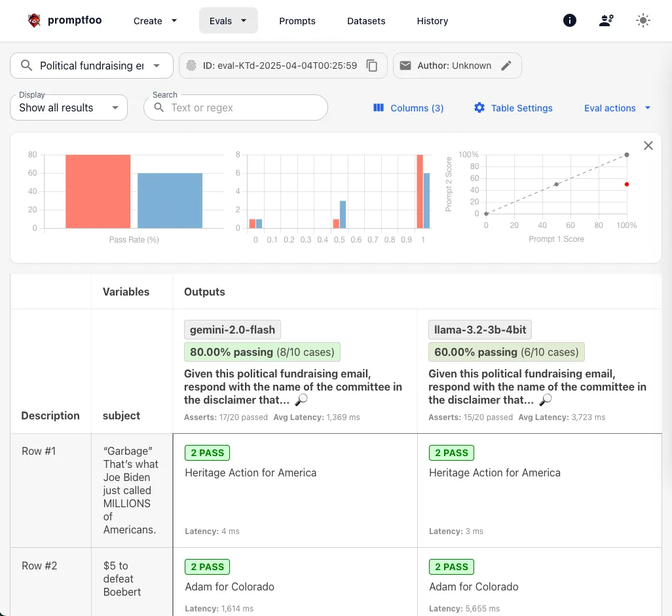This screenshot has width=672, height=616.
Task: Close the charts panel with X
Action: click(x=648, y=145)
